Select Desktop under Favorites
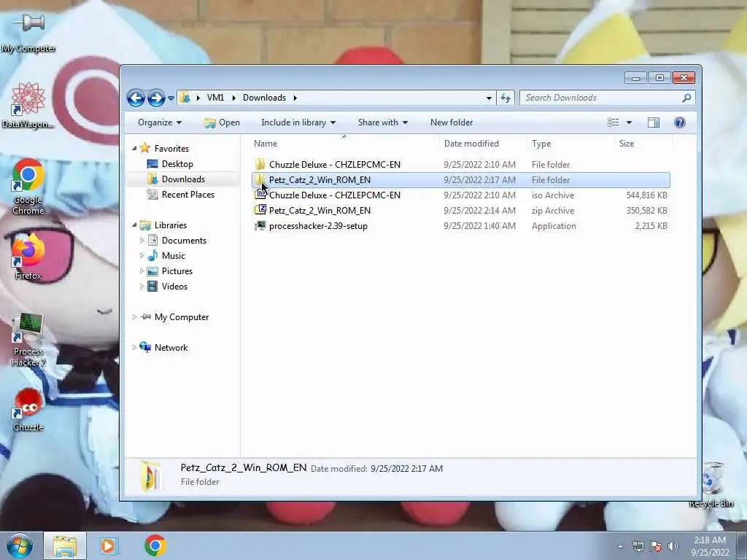The width and height of the screenshot is (747, 560). [x=177, y=164]
